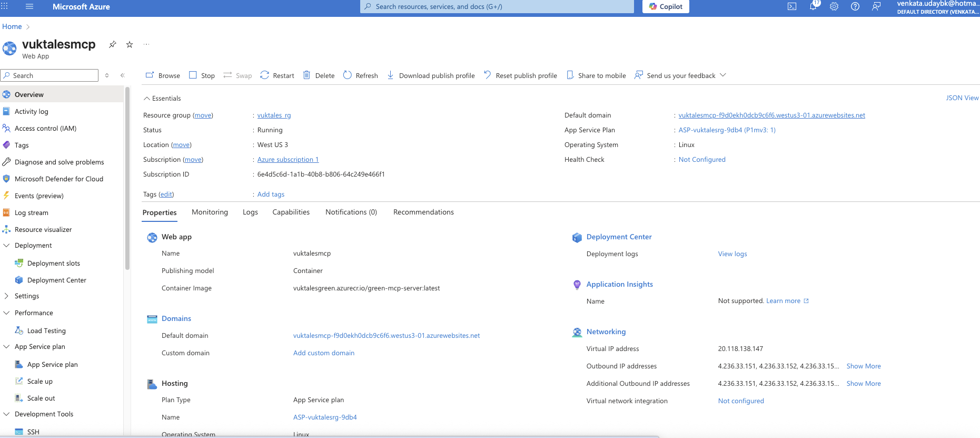Open the help question mark icon
Viewport: 980px width, 438px height.
[855, 7]
